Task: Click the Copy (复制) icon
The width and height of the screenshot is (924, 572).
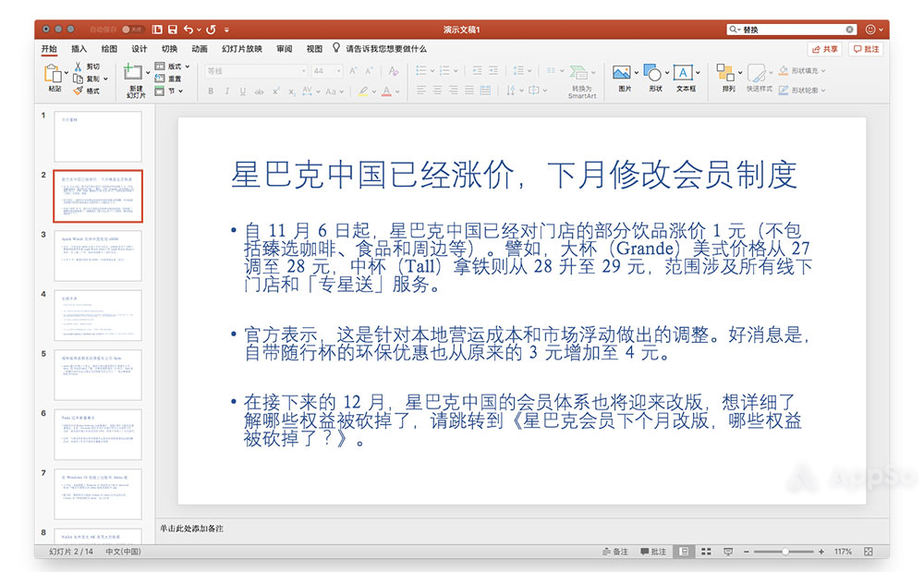Action: (78, 79)
